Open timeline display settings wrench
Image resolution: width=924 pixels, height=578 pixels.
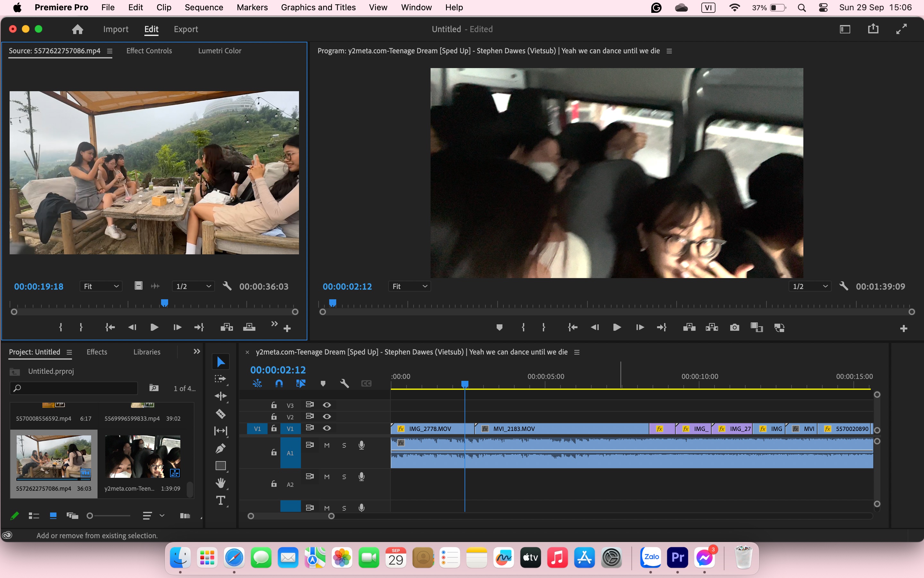coord(344,383)
